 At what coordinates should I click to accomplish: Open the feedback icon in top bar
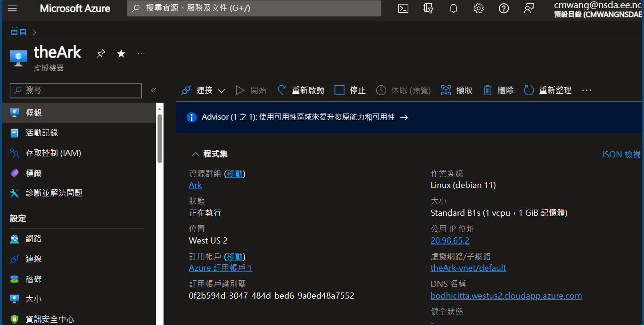pyautogui.click(x=529, y=8)
